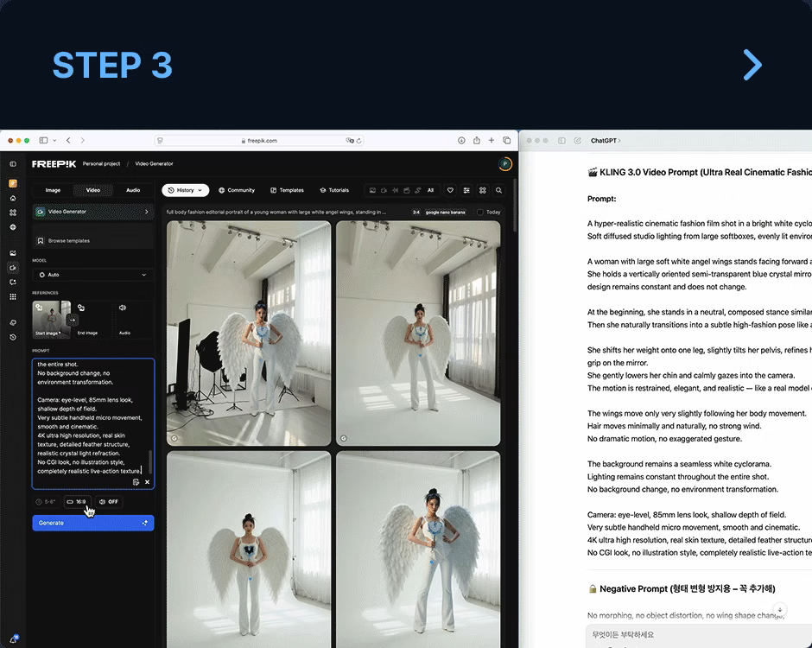Open the History dropdown
Image resolution: width=812 pixels, height=648 pixels.
point(186,190)
